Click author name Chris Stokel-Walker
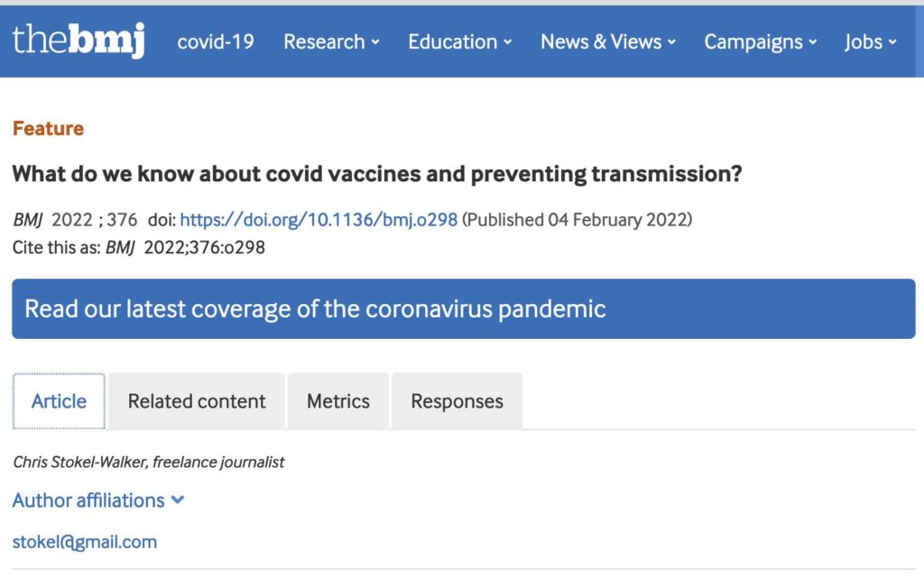Screen dimensions: 924x578 [80, 462]
